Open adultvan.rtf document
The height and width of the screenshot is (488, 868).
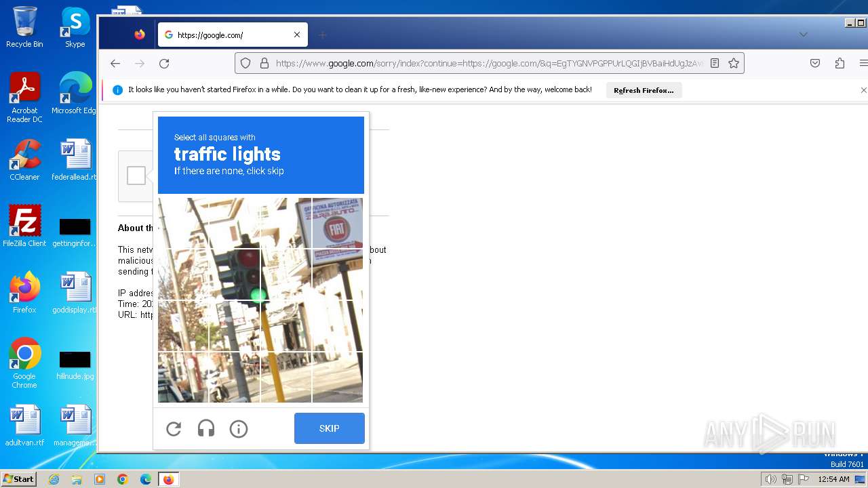tap(24, 426)
